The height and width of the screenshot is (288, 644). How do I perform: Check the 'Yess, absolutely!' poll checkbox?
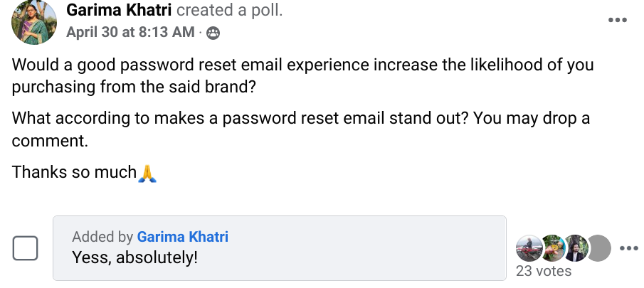coord(25,248)
